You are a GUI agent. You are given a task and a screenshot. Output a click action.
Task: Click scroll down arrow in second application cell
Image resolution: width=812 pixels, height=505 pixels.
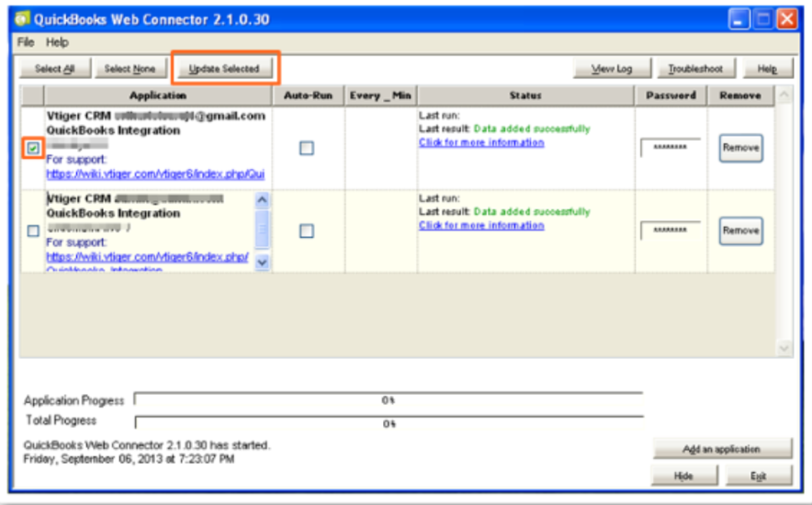(262, 263)
